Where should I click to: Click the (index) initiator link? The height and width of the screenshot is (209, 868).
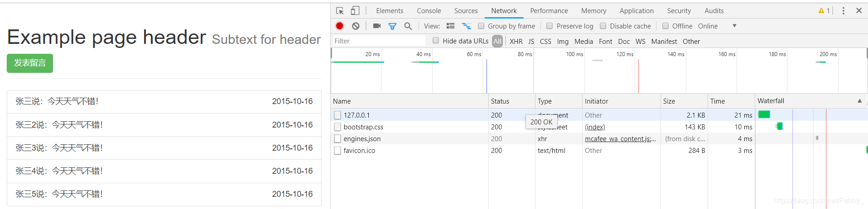tap(595, 127)
